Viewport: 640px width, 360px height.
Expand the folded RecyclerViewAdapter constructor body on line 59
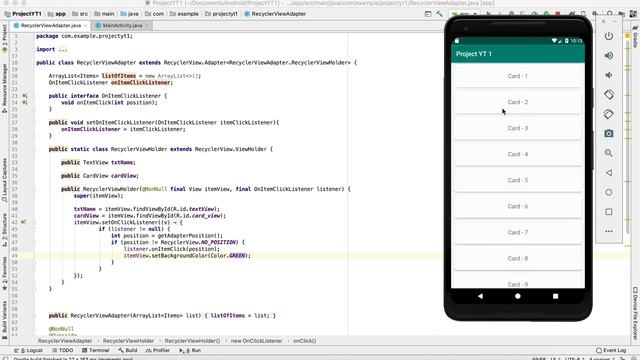pos(240,316)
